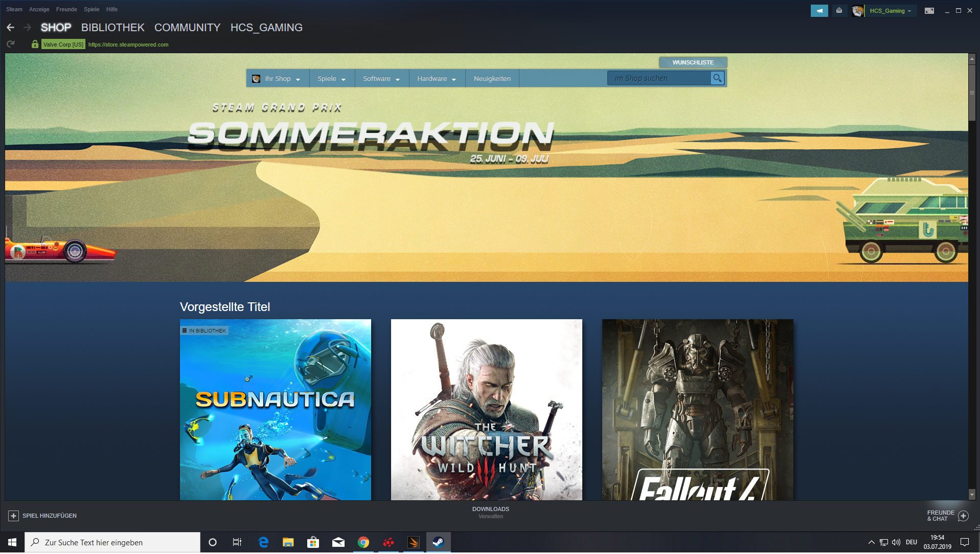Switch to Big Picture mode
Image resolution: width=980 pixels, height=554 pixels.
coord(929,11)
